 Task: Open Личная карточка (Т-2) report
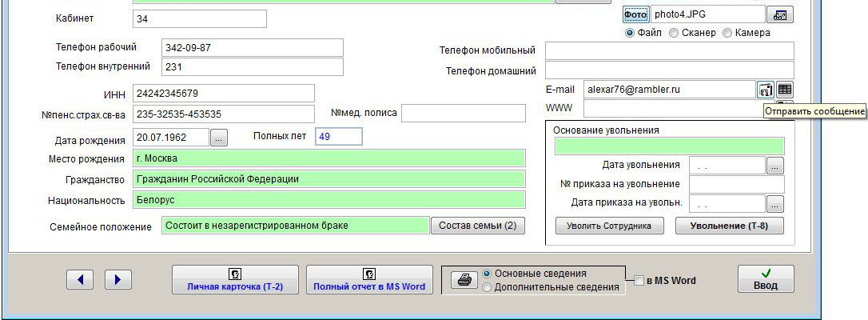[x=235, y=279]
